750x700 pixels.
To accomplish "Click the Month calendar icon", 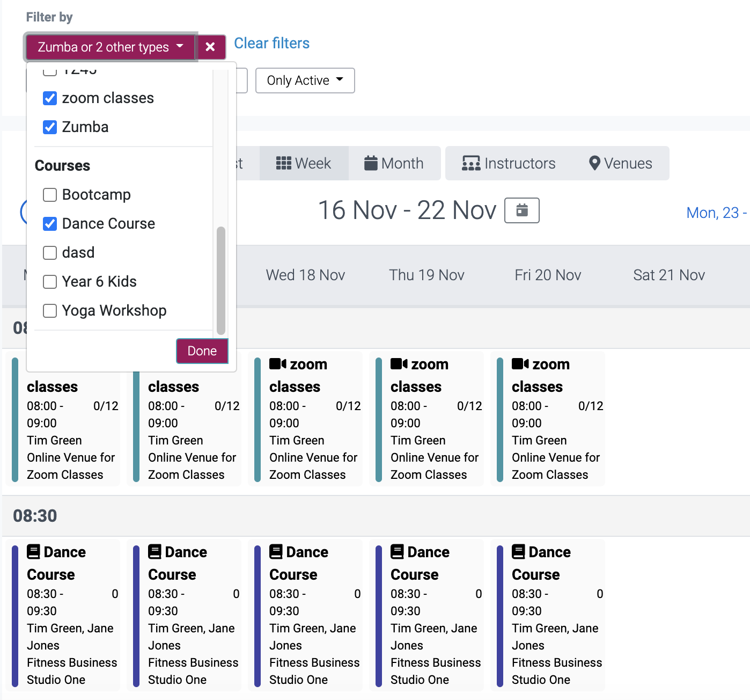I will coord(371,163).
